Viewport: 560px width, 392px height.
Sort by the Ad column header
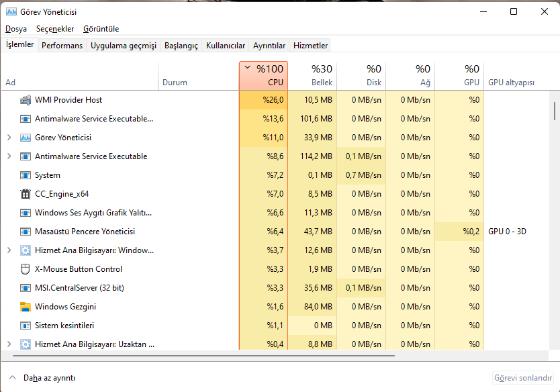(80, 76)
